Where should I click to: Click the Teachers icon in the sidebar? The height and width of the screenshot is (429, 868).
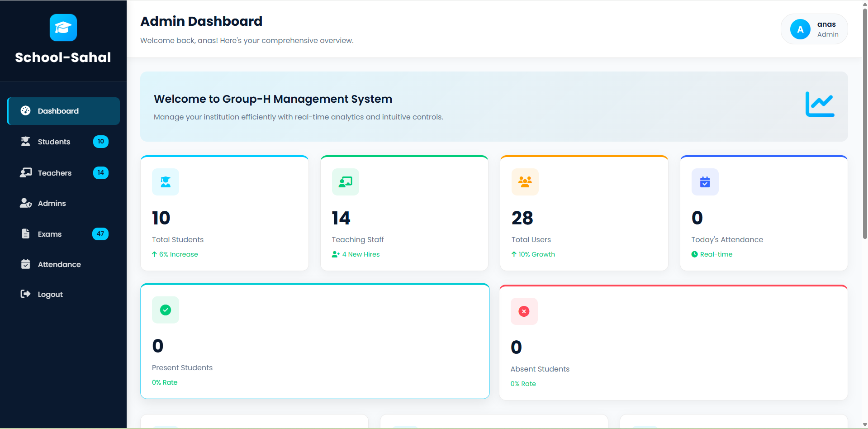[x=25, y=172]
